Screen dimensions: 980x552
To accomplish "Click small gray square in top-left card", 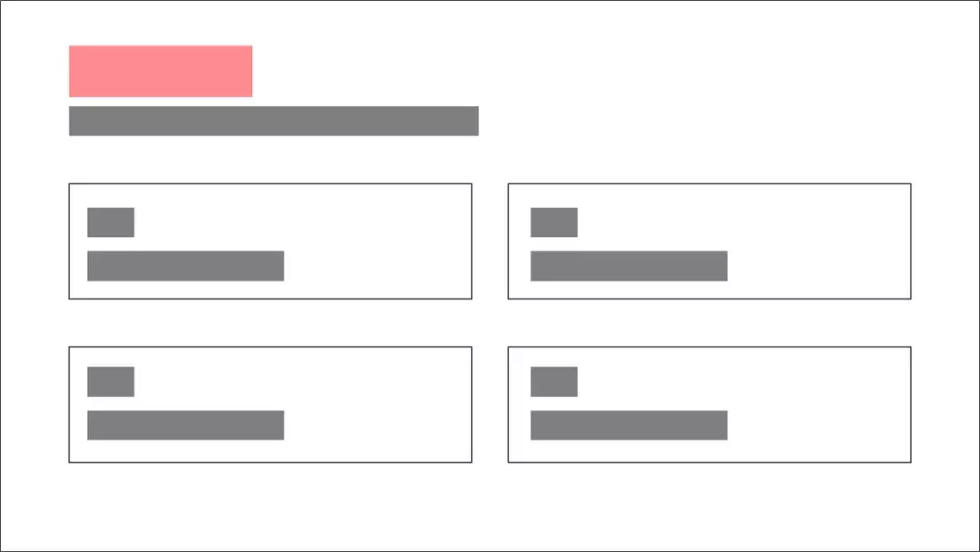I will point(111,222).
